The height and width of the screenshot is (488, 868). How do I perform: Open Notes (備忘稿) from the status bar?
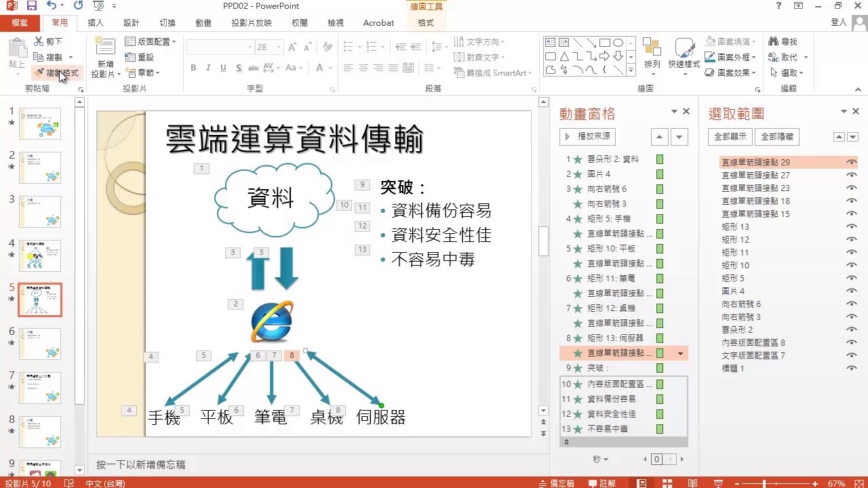click(x=557, y=483)
